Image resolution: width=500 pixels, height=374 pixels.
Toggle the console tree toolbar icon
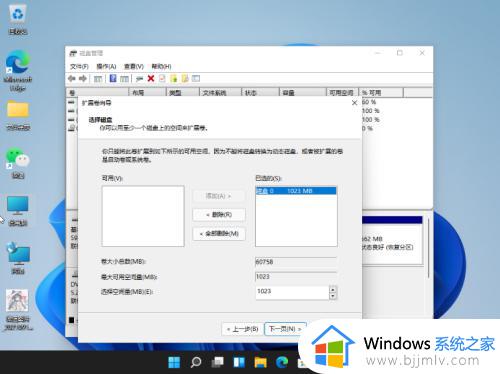click(x=98, y=79)
